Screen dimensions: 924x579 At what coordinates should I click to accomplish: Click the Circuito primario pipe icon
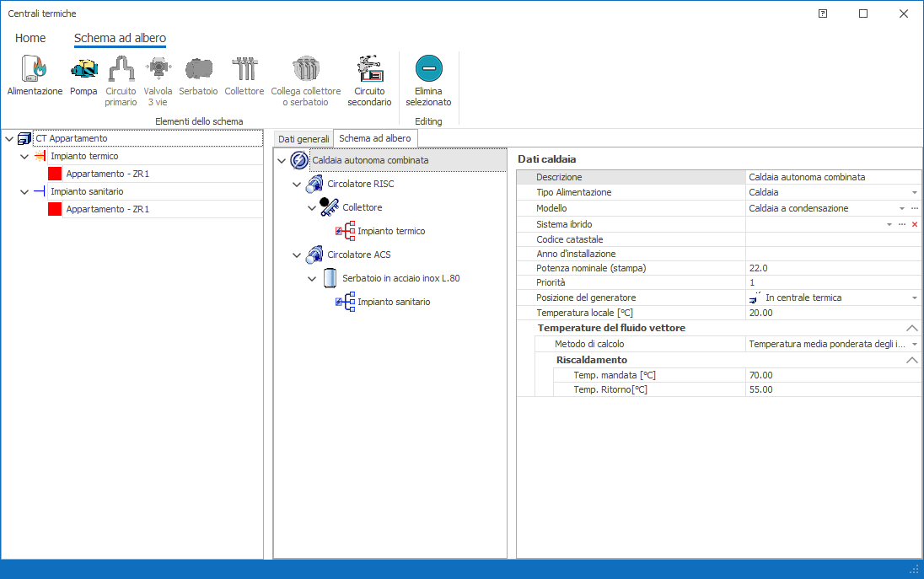tap(121, 69)
